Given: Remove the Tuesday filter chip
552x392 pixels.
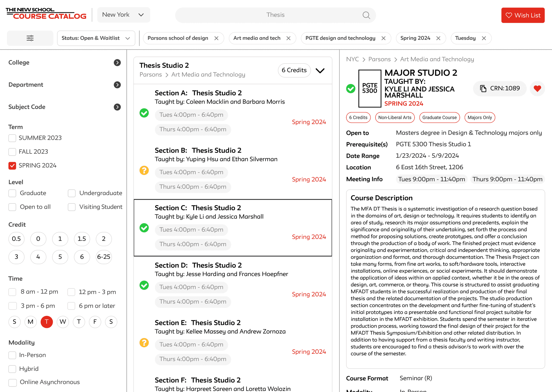Looking at the screenshot, I should click(x=484, y=38).
